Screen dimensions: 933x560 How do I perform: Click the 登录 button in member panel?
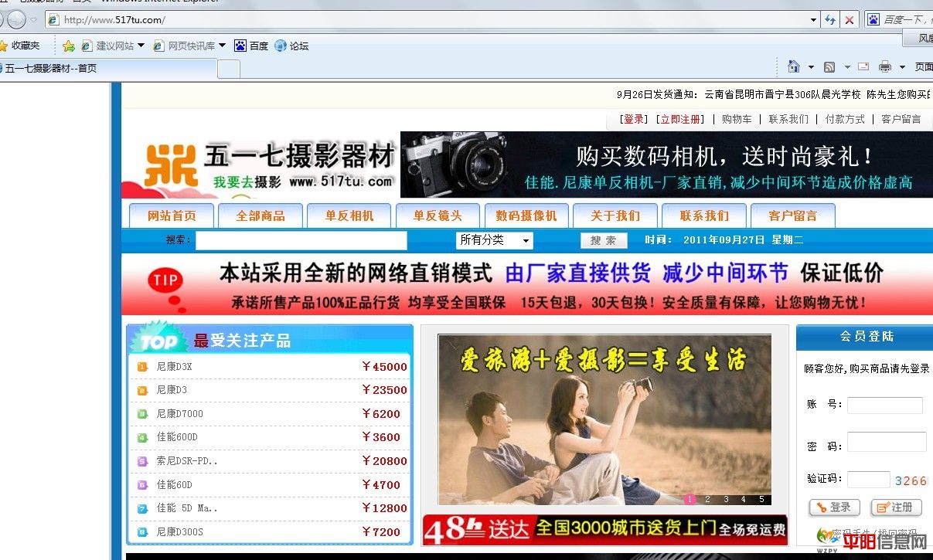(833, 507)
